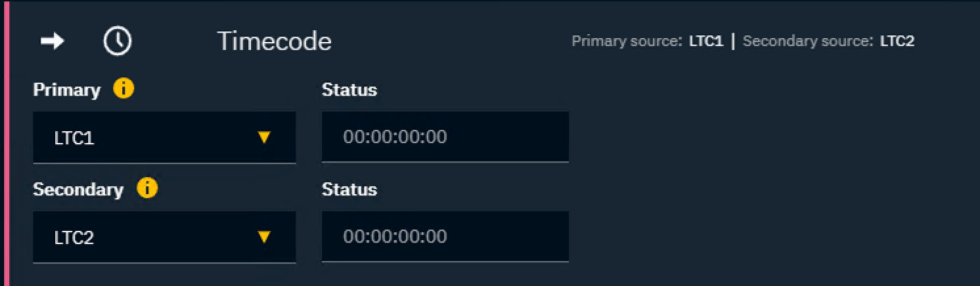The image size is (980, 286).
Task: Click the Secondary status timecode field
Action: (x=445, y=237)
